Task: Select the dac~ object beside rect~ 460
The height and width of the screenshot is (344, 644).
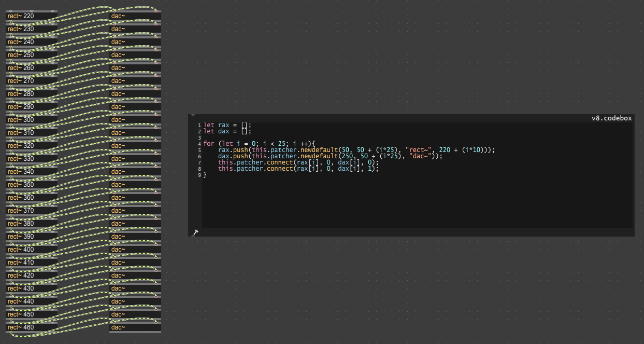Action: [135, 327]
